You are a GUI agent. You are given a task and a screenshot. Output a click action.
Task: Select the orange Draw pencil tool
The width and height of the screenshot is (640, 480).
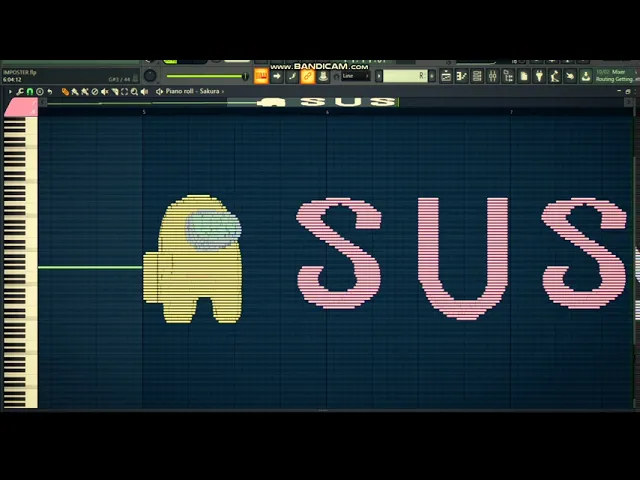point(65,92)
